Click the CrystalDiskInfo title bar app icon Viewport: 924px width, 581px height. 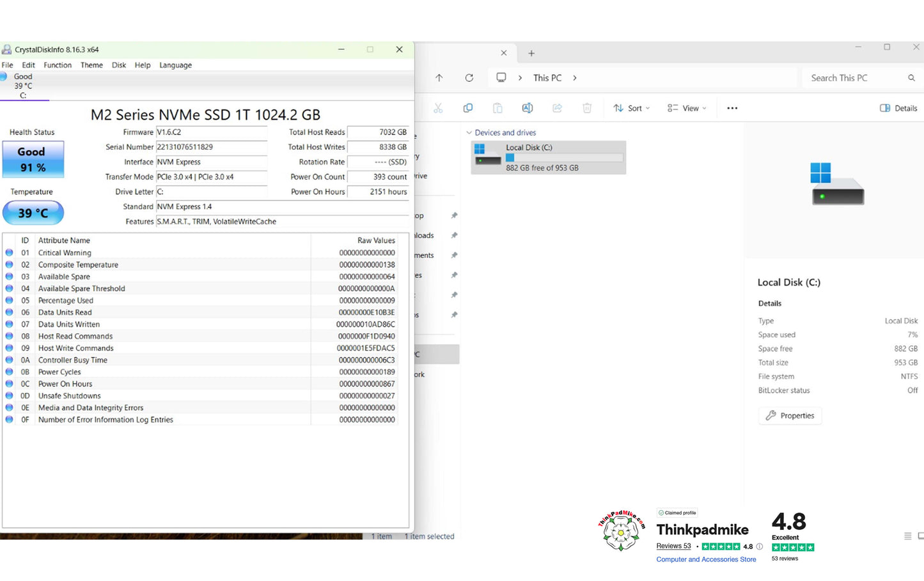pyautogui.click(x=6, y=49)
